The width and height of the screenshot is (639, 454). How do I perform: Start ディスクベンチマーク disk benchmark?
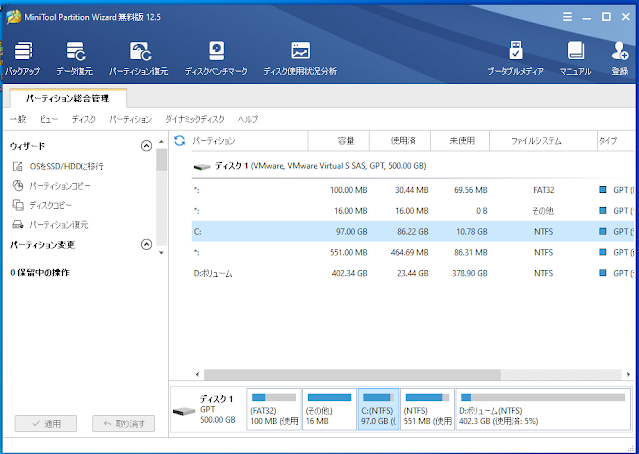click(216, 59)
